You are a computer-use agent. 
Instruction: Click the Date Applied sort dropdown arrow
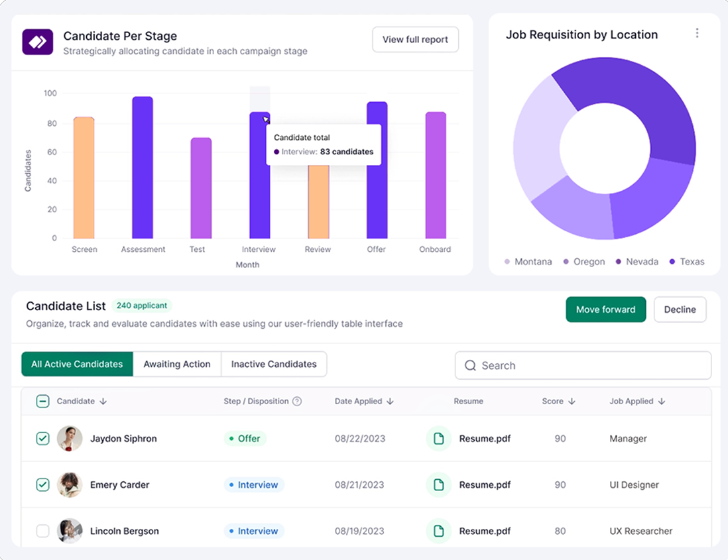(391, 402)
